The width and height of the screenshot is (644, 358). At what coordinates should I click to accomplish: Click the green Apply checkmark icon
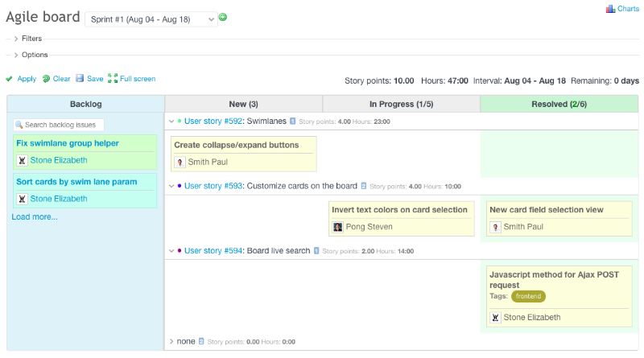click(x=9, y=79)
